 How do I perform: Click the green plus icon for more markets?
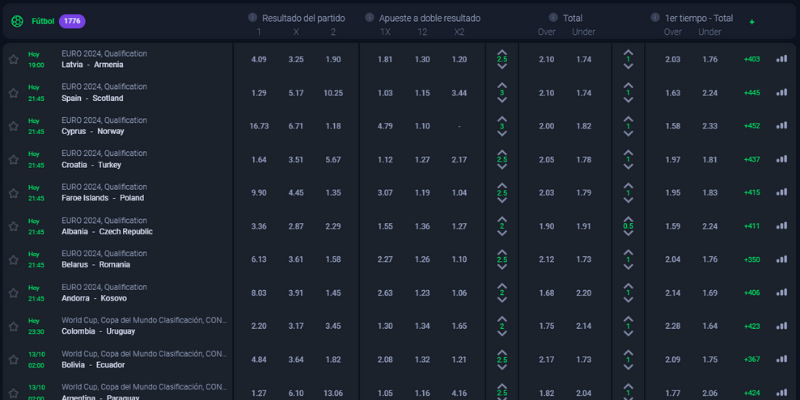752,22
